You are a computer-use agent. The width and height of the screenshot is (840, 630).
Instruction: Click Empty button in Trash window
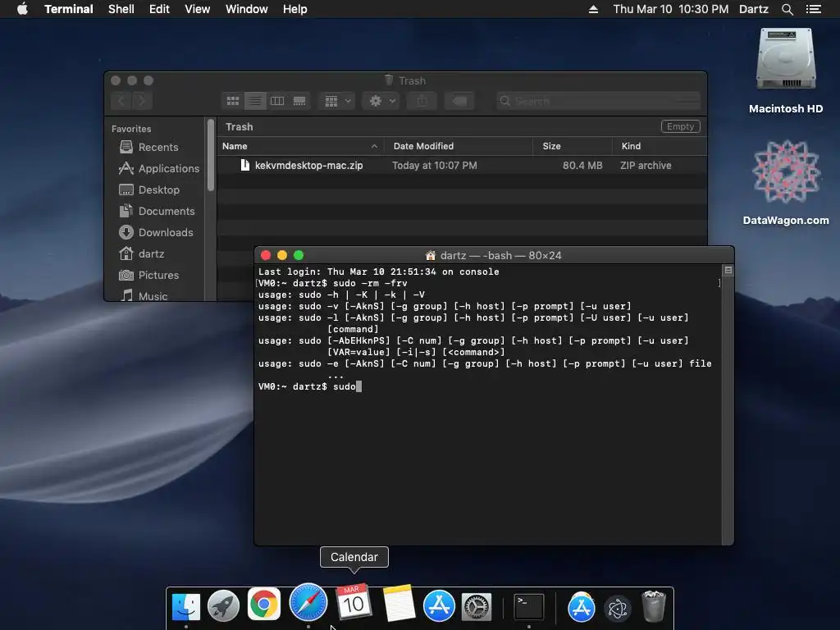[680, 126]
